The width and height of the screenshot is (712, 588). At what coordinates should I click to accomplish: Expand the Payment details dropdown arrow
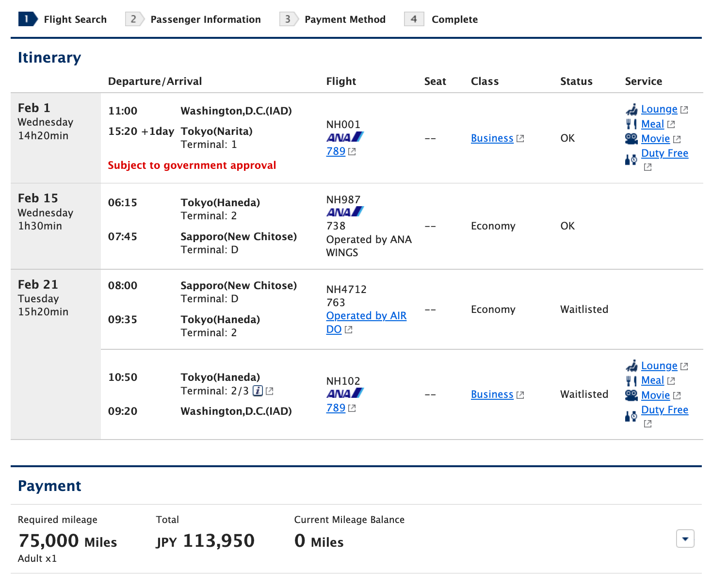685,539
